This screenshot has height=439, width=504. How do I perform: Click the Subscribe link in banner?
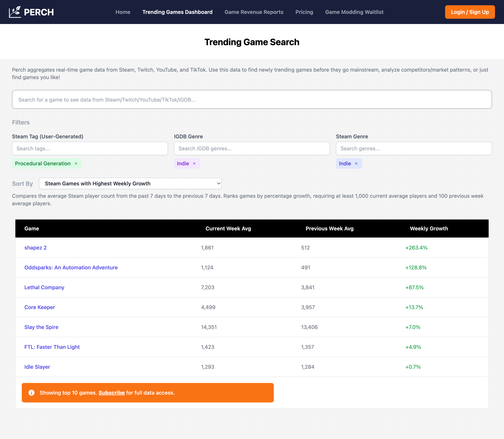(112, 393)
